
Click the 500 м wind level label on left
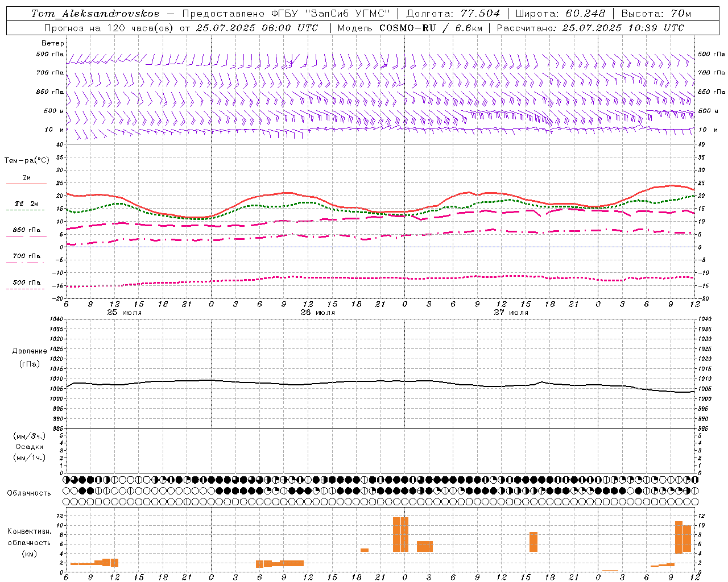[x=54, y=111]
